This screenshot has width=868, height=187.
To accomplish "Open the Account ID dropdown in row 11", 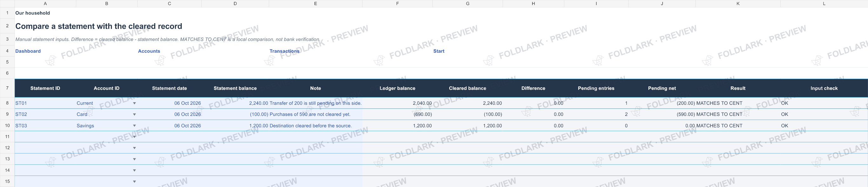I will pos(134,137).
